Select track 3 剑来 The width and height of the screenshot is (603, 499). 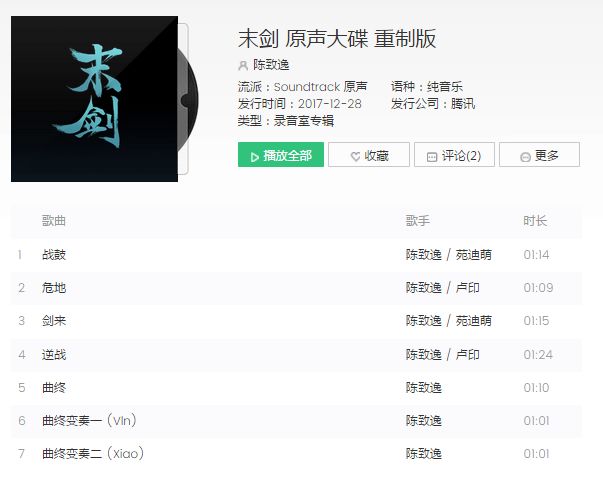54,321
